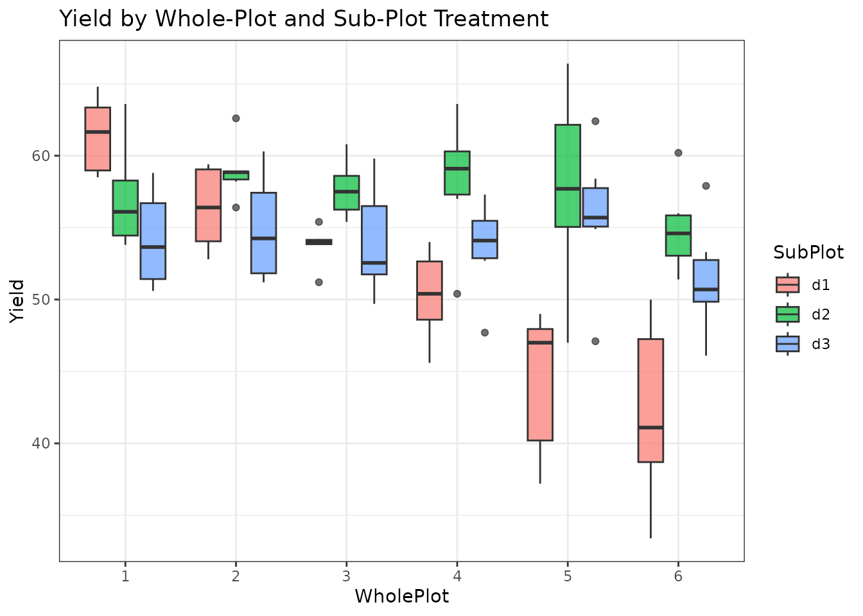Click the topmost outlier point in WholePlot 2

click(x=236, y=118)
